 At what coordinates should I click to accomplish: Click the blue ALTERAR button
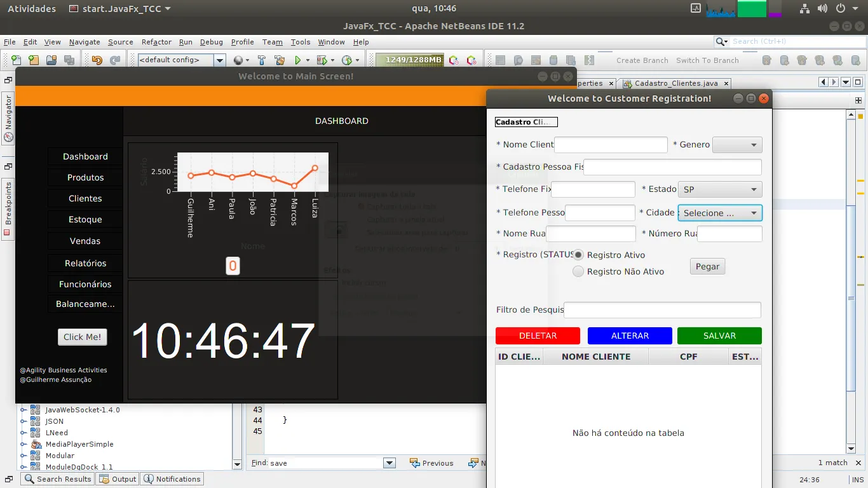tap(630, 335)
